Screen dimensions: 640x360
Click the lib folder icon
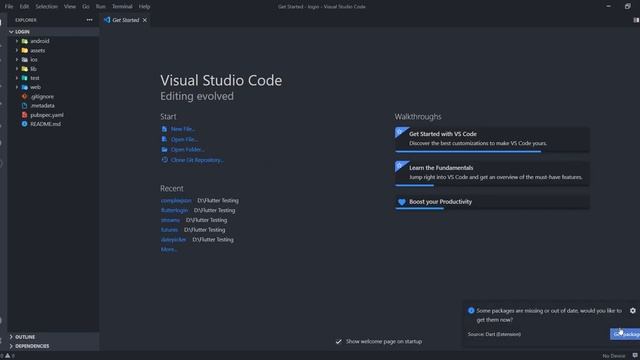(24, 69)
